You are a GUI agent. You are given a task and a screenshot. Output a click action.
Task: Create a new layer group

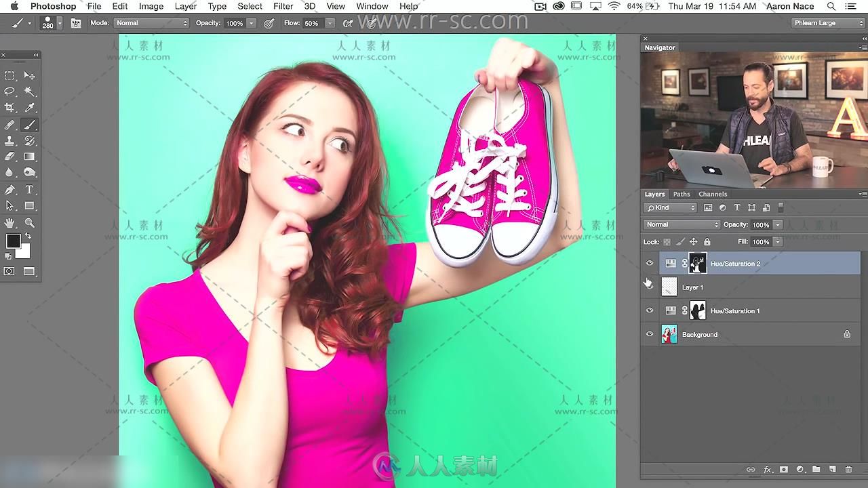[x=816, y=469]
